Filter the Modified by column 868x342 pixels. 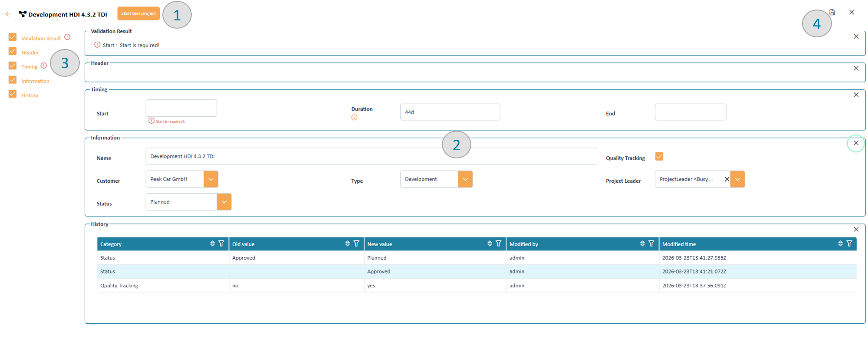tap(651, 243)
